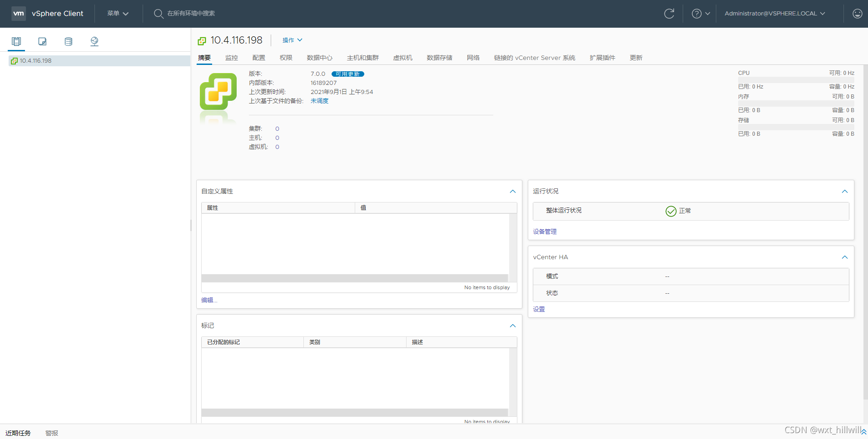Collapse the 自定义属性 panel
868x439 pixels.
(513, 192)
